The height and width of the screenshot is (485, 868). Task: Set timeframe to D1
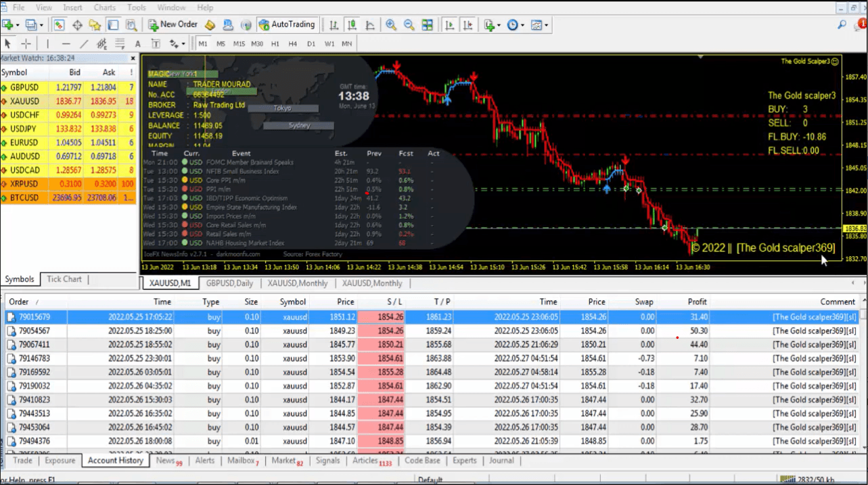pyautogui.click(x=311, y=44)
